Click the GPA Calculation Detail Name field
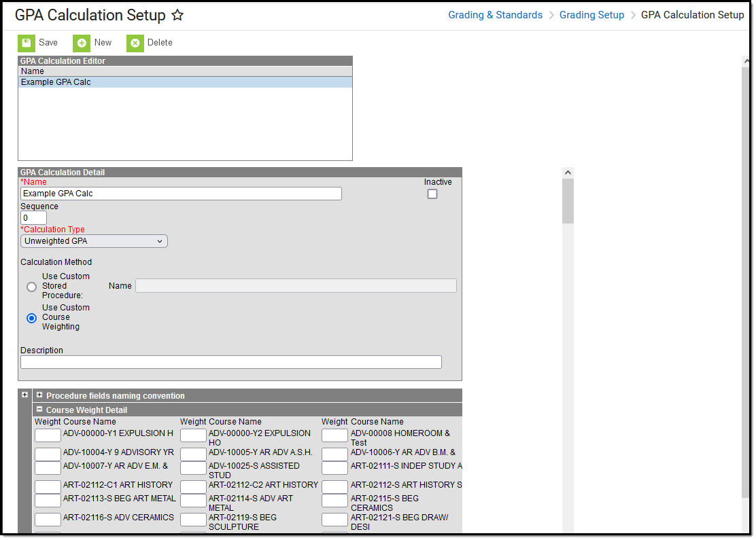 point(181,194)
